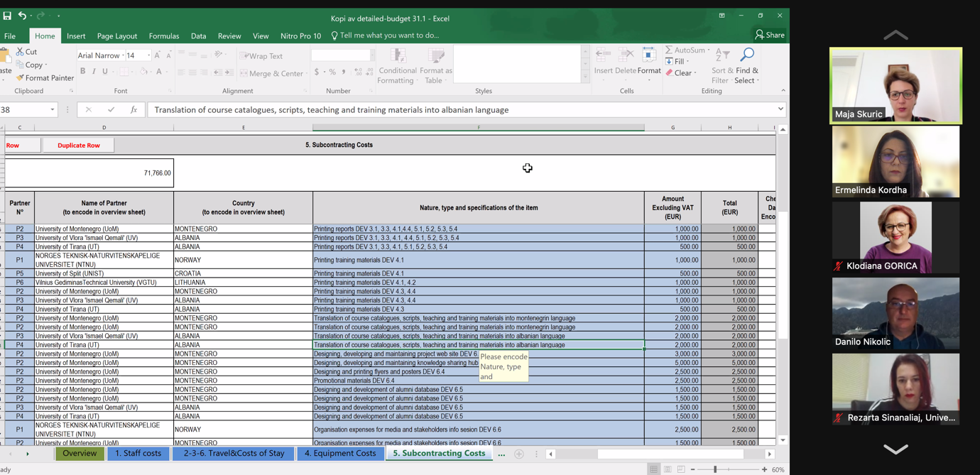Image resolution: width=980 pixels, height=475 pixels.
Task: Click the Format cells icon
Action: [x=648, y=55]
